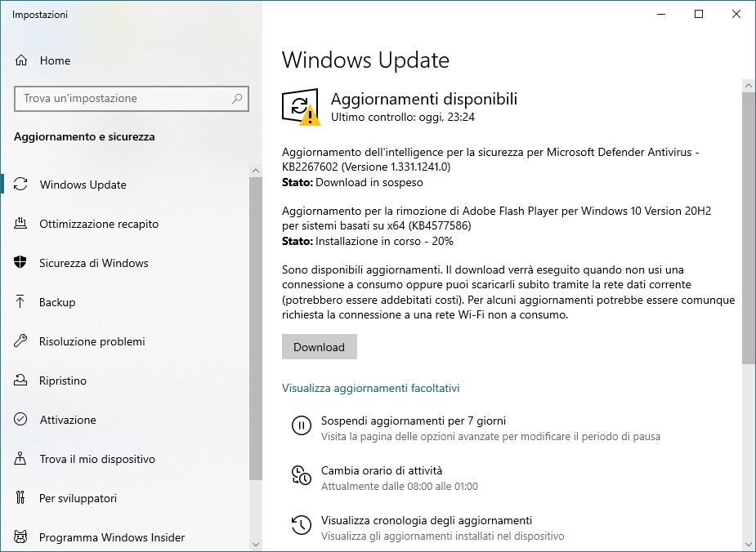
Task: Click the history icon for Visualizza cronologia
Action: 302,525
